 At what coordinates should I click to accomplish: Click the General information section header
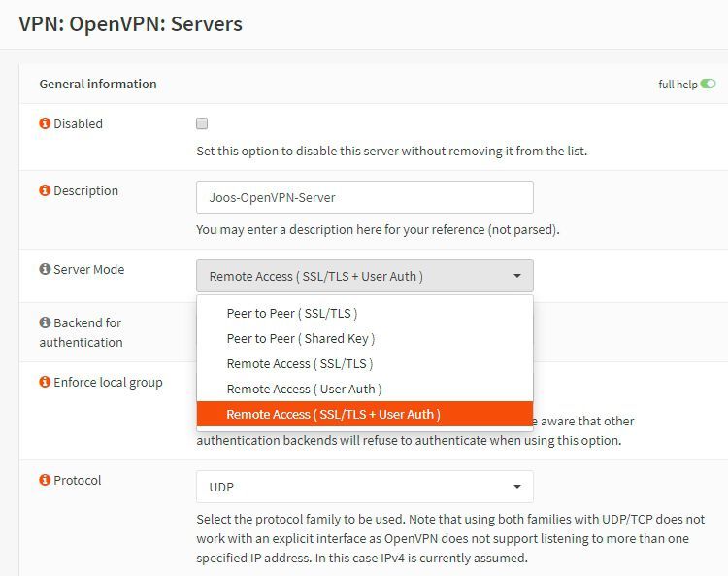pyautogui.click(x=98, y=85)
